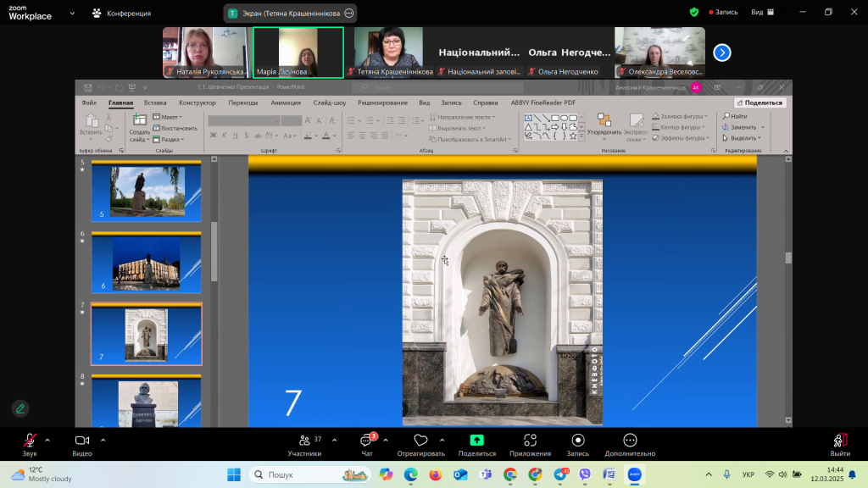Open the Windows Start menu
Screen dimensions: 868x488
(x=233, y=474)
